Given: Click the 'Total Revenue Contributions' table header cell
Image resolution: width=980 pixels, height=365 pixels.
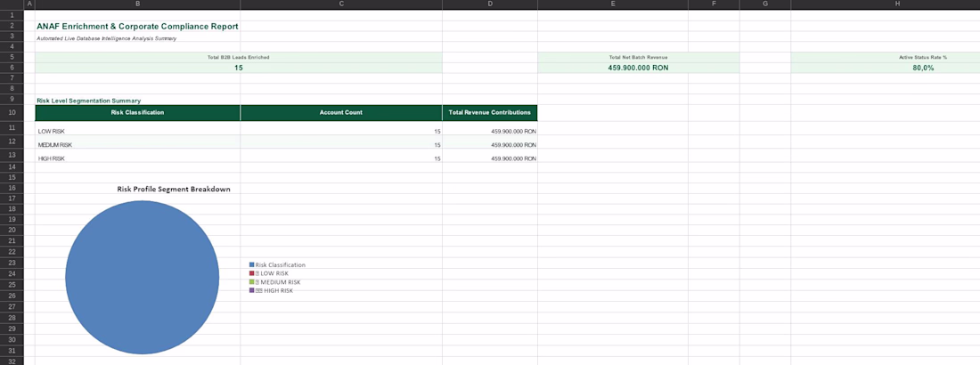Looking at the screenshot, I should (490, 113).
